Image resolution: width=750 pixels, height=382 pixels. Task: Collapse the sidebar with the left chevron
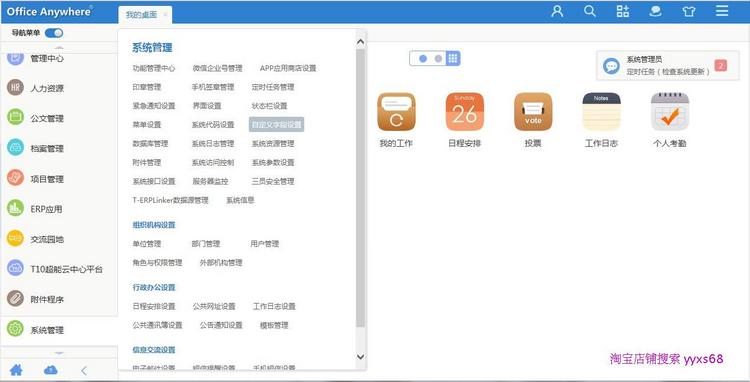pos(84,371)
